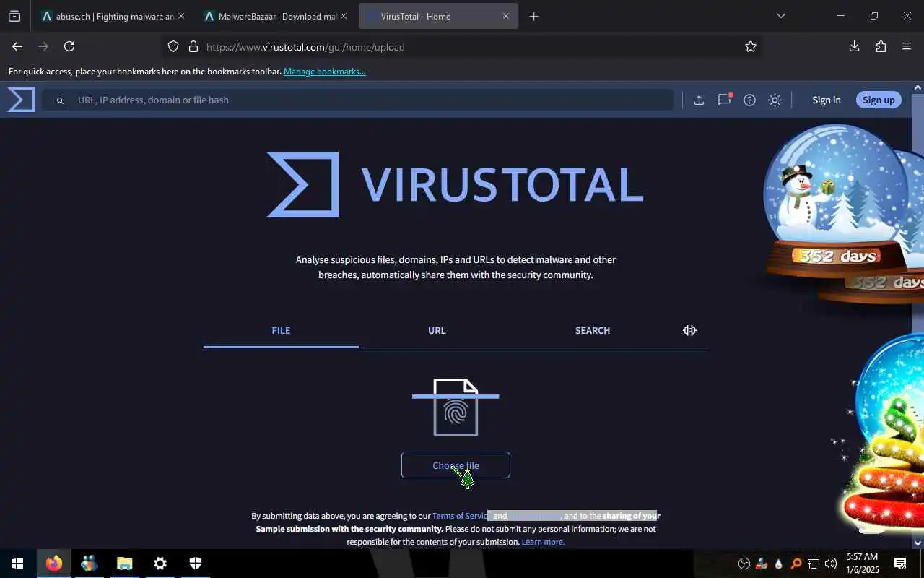Image resolution: width=924 pixels, height=578 pixels.
Task: Open the network tray icon
Action: pos(814,564)
